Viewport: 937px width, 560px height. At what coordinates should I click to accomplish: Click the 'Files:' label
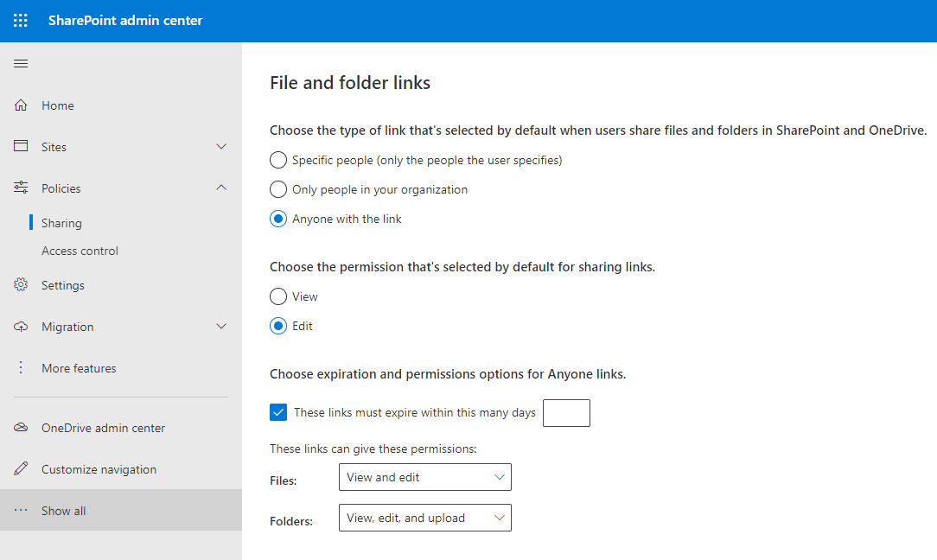(x=284, y=480)
